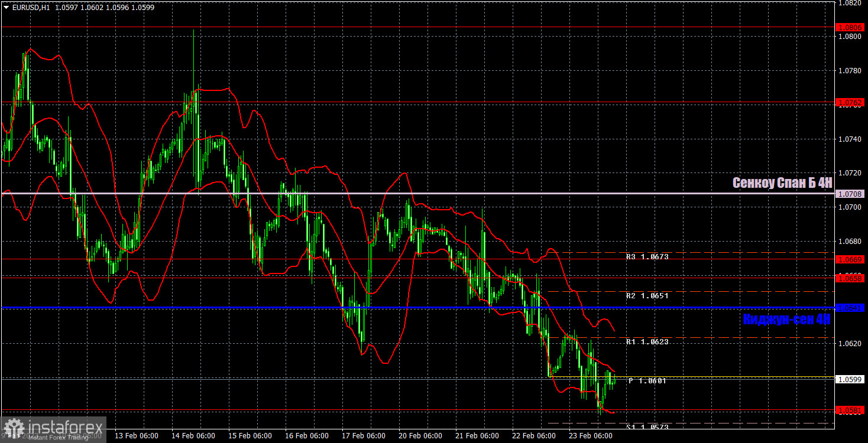This screenshot has width=868, height=443.
Task: Click the 1.0700 price scale value
Action: [x=850, y=207]
